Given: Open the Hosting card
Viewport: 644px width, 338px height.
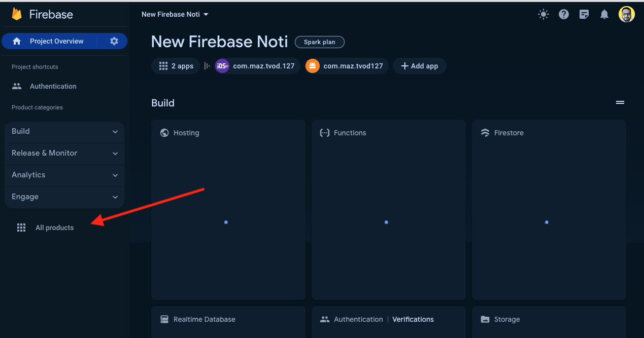Looking at the screenshot, I should [x=228, y=210].
